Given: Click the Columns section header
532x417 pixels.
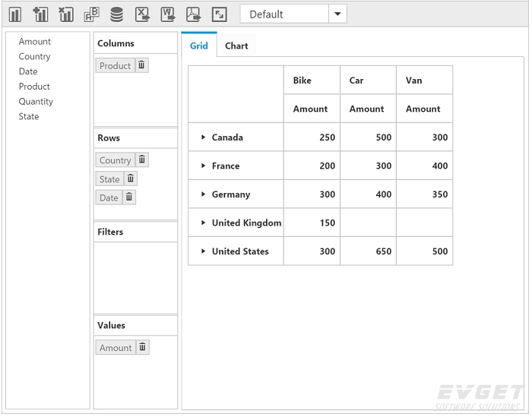Looking at the screenshot, I should [x=135, y=43].
